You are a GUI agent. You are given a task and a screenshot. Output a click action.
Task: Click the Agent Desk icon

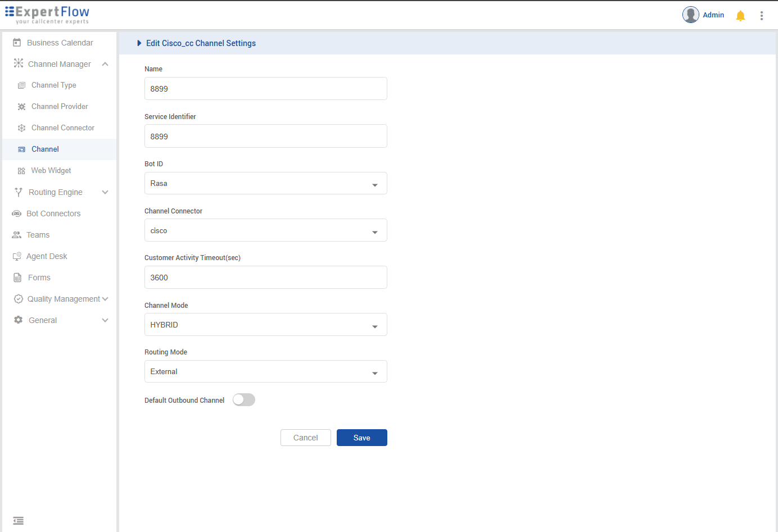click(17, 256)
